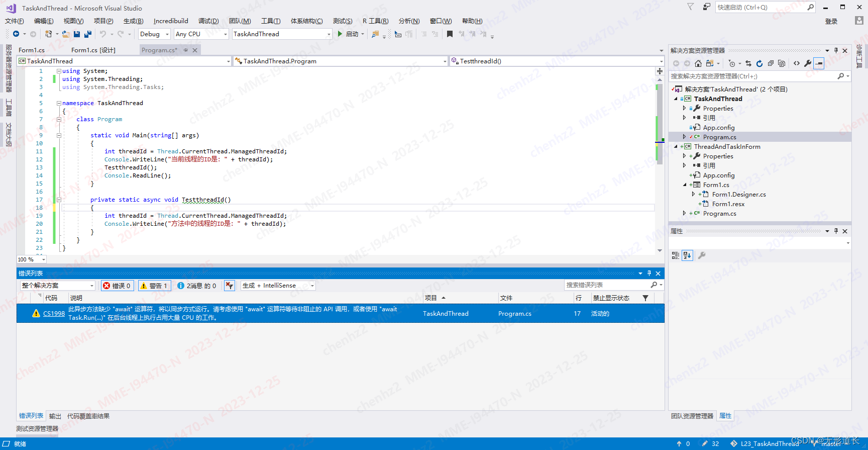Screen dimensions: 868x450
Task: Pin the Solution Explorer panel
Action: click(836, 50)
